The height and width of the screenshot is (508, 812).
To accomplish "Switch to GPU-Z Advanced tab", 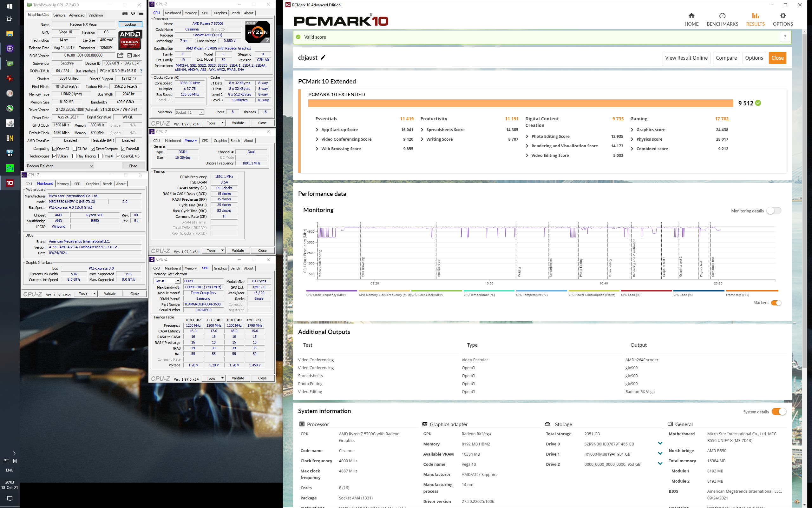I will pyautogui.click(x=77, y=15).
